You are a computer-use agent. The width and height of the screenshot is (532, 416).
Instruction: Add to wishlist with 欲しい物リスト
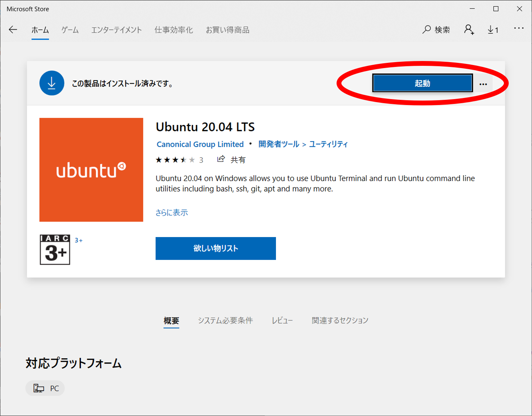216,248
